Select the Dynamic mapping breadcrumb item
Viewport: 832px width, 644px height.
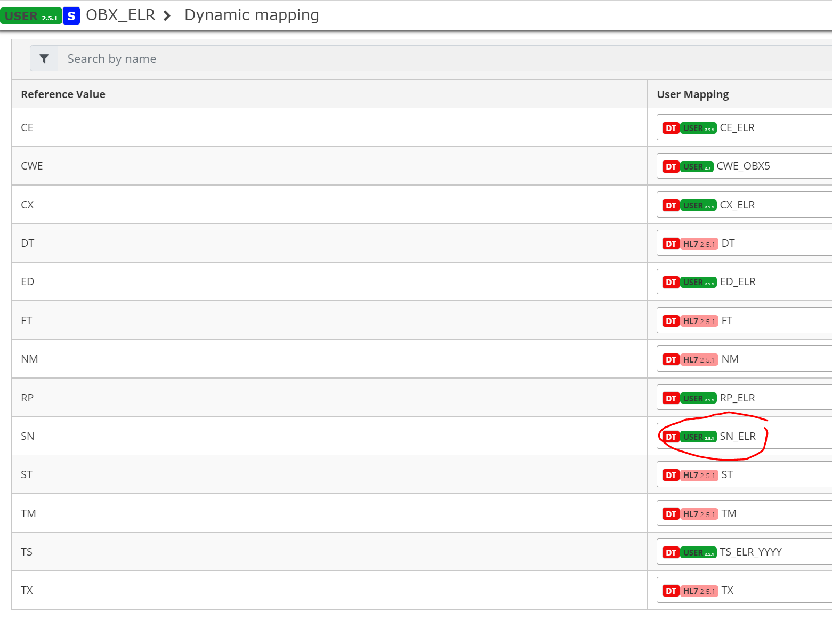coord(251,15)
